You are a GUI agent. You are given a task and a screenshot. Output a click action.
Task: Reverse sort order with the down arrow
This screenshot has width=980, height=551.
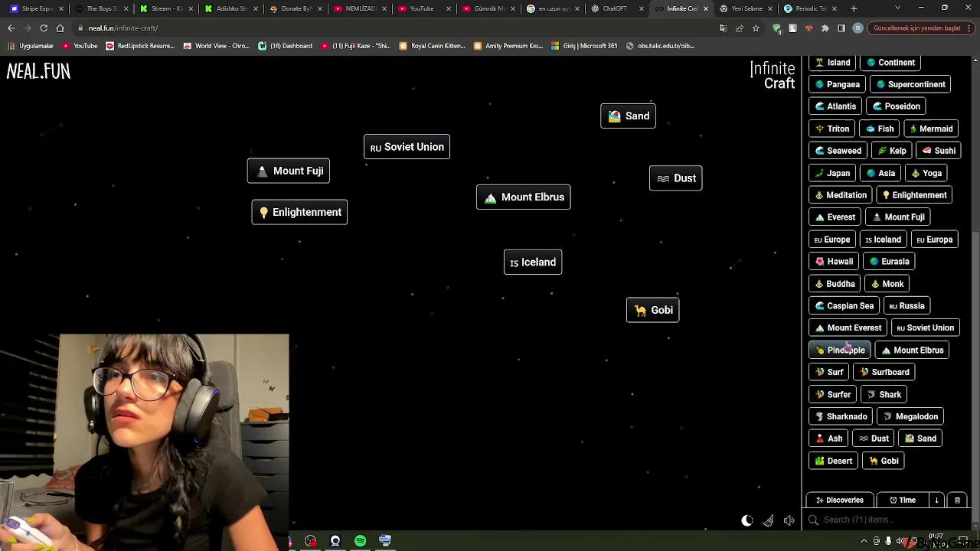click(936, 500)
